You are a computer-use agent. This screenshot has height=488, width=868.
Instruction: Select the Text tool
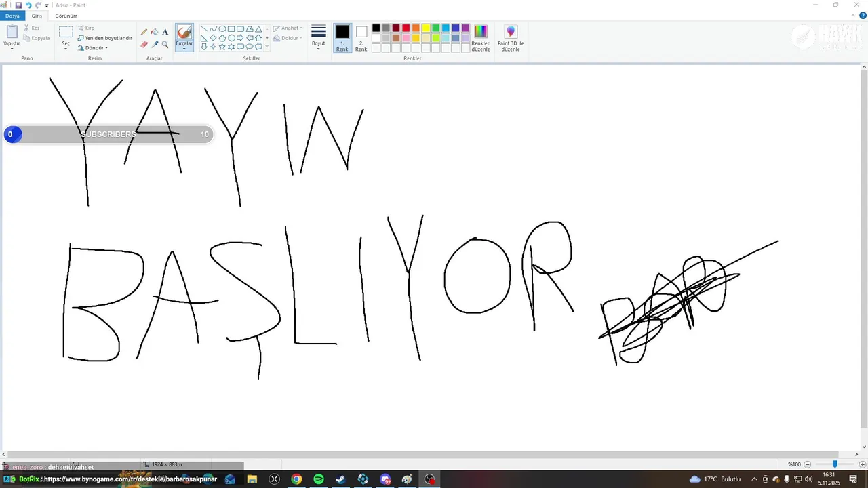(x=165, y=32)
